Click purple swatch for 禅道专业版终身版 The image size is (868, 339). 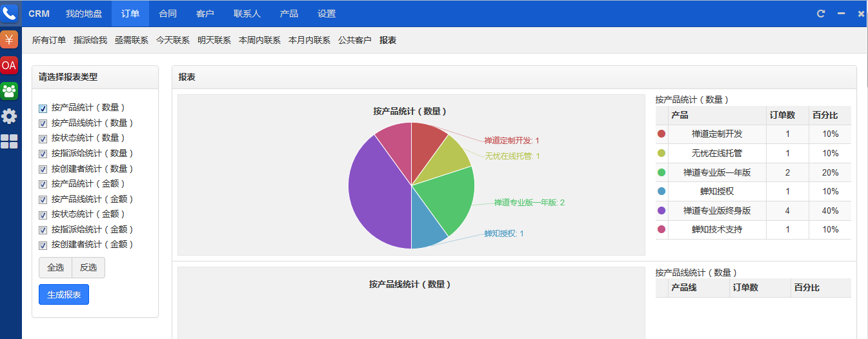[x=661, y=211]
